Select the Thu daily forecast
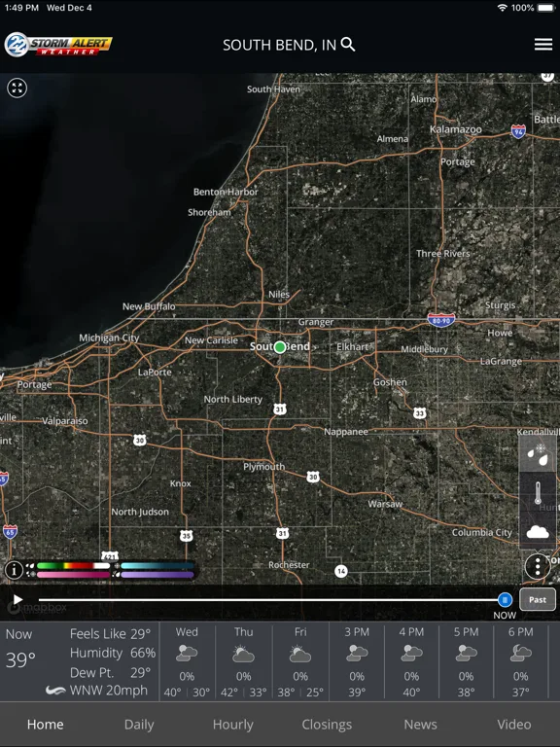 click(x=243, y=661)
